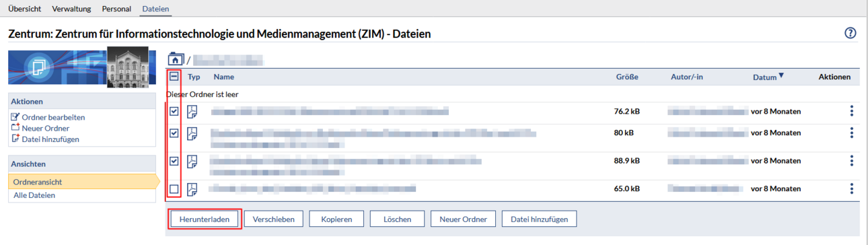
Task: Click the Herunterladen button
Action: coord(205,219)
